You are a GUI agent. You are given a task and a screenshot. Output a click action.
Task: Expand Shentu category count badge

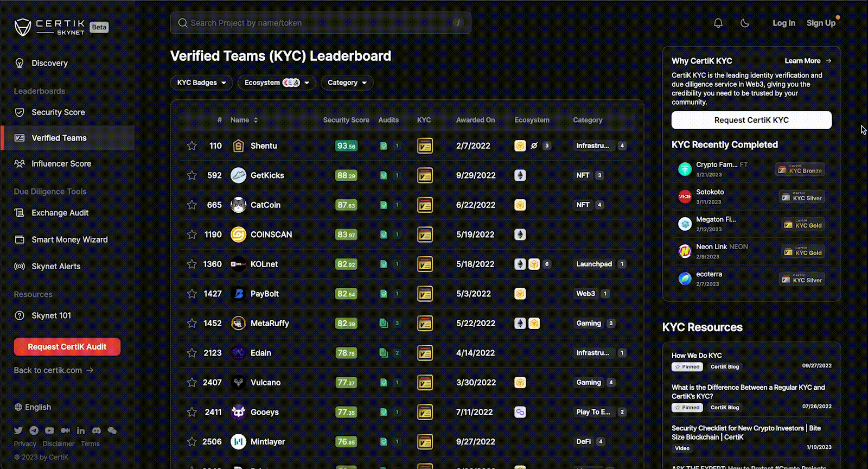tap(622, 145)
